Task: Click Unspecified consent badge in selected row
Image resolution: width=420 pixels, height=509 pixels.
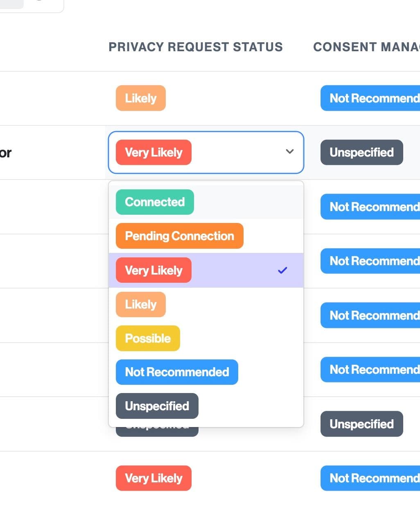Action: (362, 152)
